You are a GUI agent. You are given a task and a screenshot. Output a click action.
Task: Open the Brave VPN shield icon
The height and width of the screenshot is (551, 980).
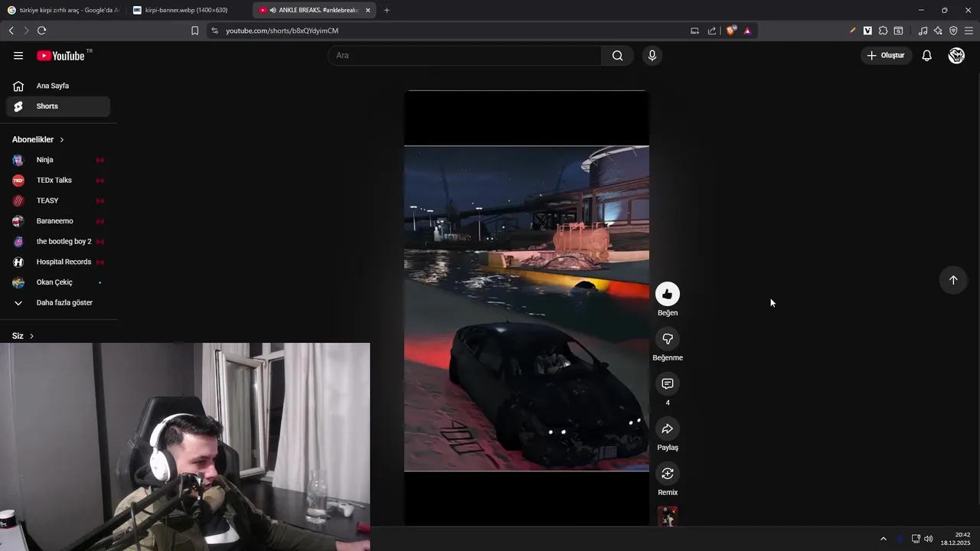click(x=953, y=31)
